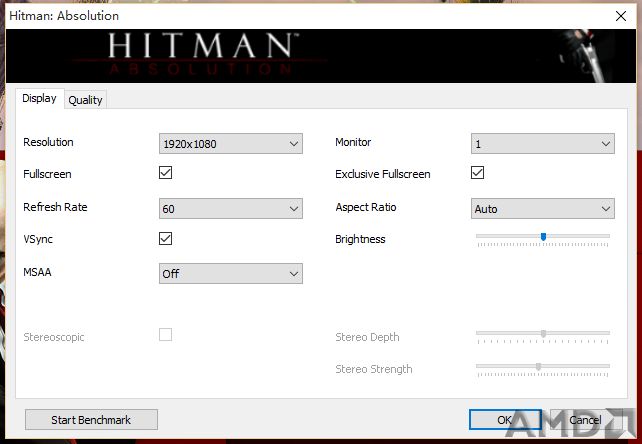Click the Cancel button
The image size is (642, 444).
click(x=585, y=420)
